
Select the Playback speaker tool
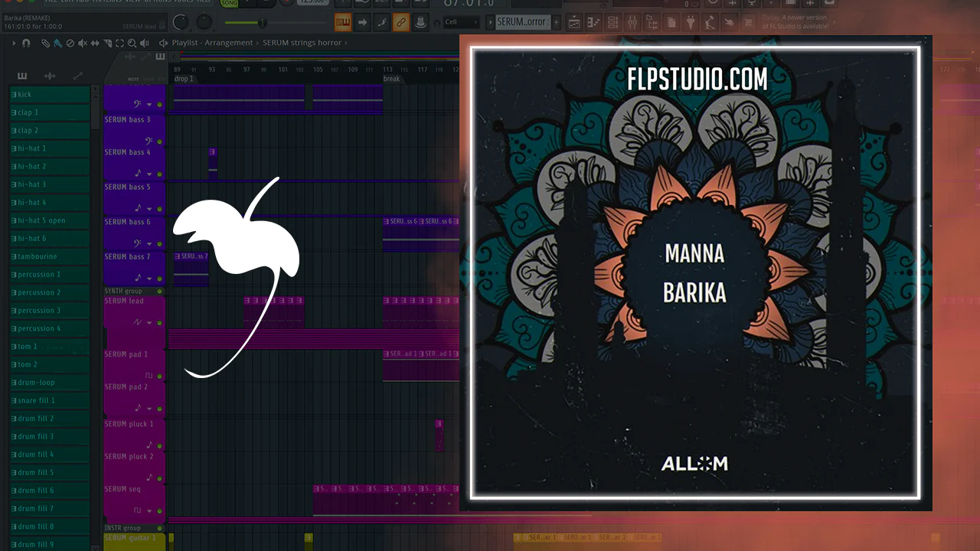tap(145, 44)
